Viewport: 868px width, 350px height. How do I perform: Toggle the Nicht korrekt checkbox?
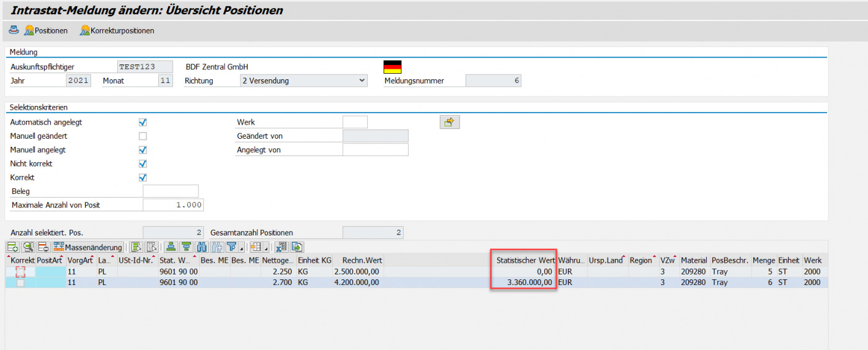[x=143, y=164]
